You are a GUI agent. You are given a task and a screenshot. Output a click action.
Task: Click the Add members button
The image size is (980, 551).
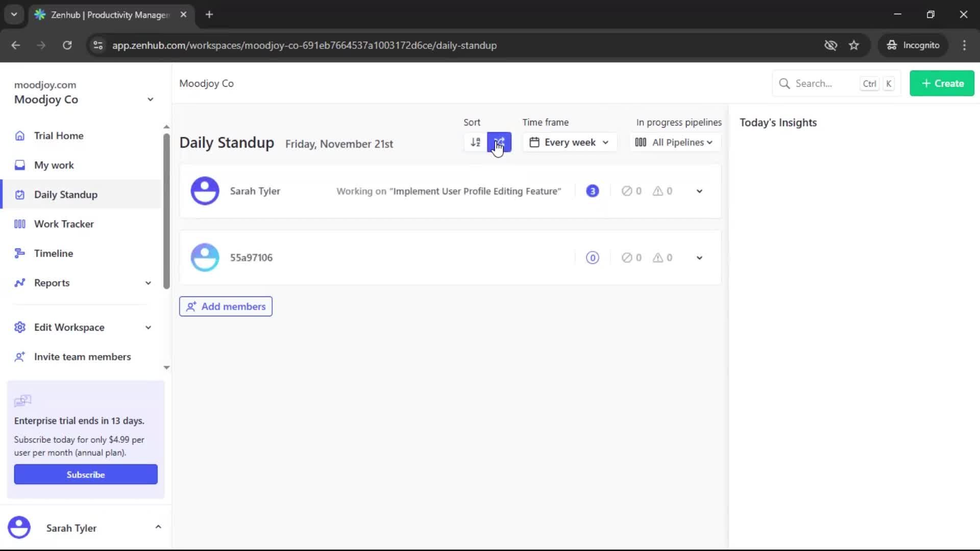(x=226, y=306)
